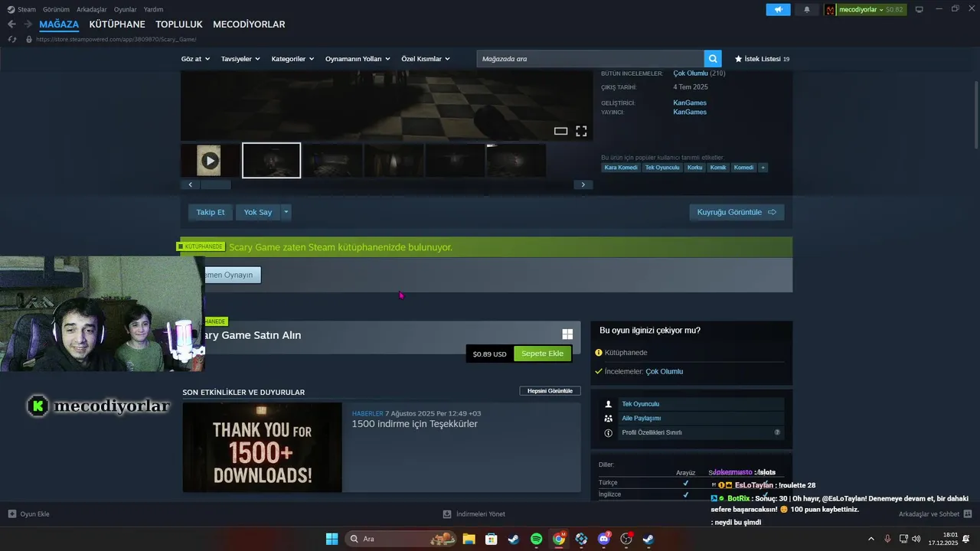Screen dimensions: 980x551
Task: Open the TOPLULUK tab
Action: [179, 24]
